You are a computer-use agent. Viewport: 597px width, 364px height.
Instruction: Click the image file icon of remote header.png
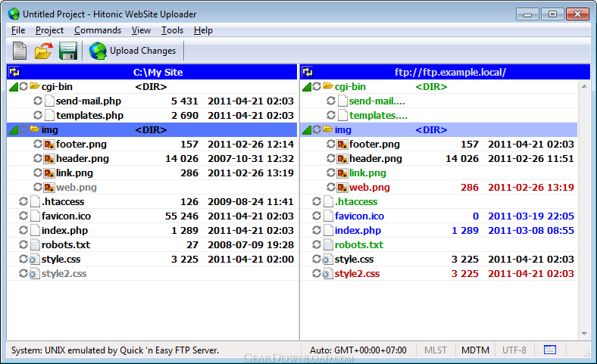tap(342, 159)
